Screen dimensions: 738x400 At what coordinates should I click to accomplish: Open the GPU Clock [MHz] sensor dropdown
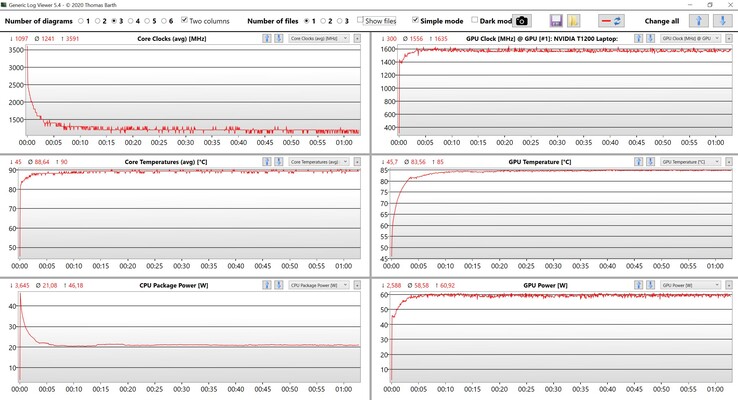(690, 39)
